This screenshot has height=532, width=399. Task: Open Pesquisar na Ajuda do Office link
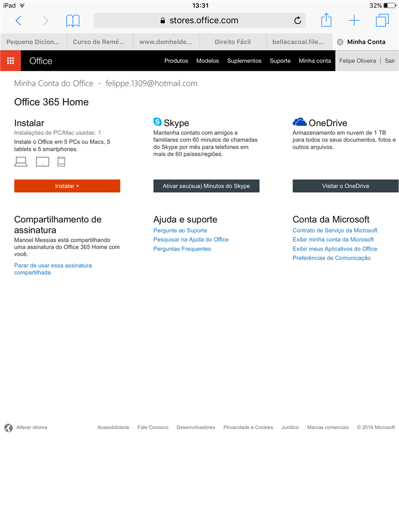pyautogui.click(x=191, y=240)
